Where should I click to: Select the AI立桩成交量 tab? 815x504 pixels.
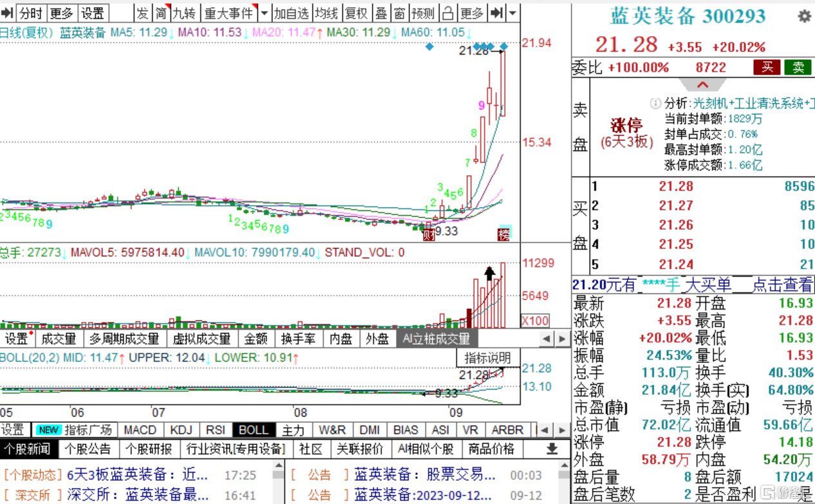(x=436, y=339)
